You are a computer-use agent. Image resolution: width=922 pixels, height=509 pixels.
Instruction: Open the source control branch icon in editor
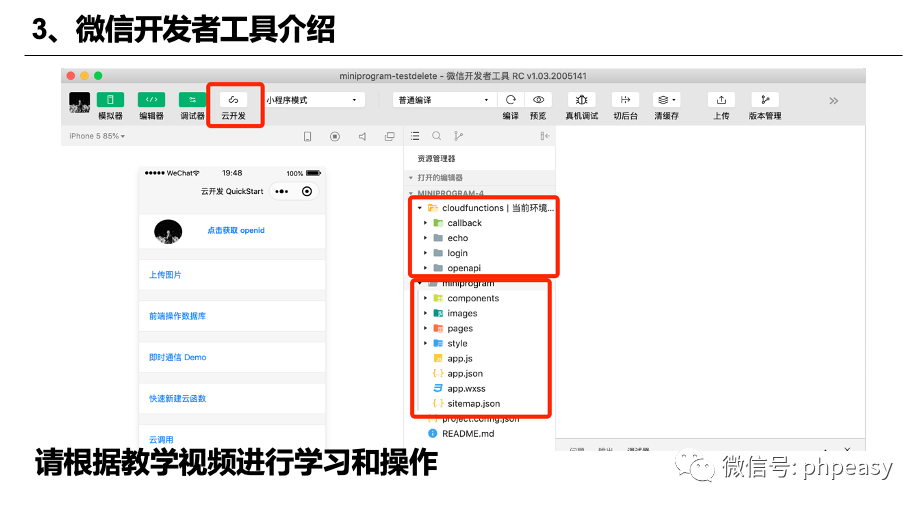point(458,136)
